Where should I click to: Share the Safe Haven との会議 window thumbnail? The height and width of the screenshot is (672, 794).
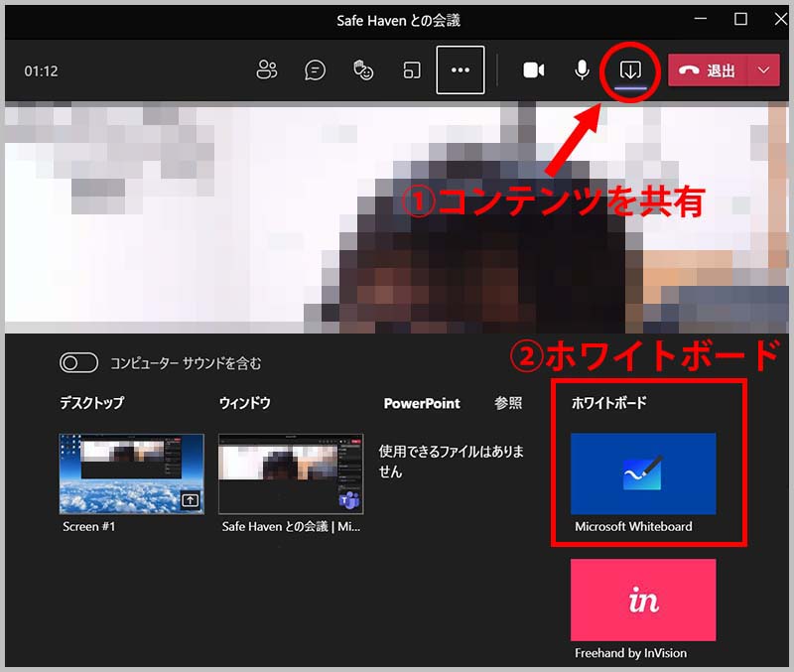[x=291, y=474]
